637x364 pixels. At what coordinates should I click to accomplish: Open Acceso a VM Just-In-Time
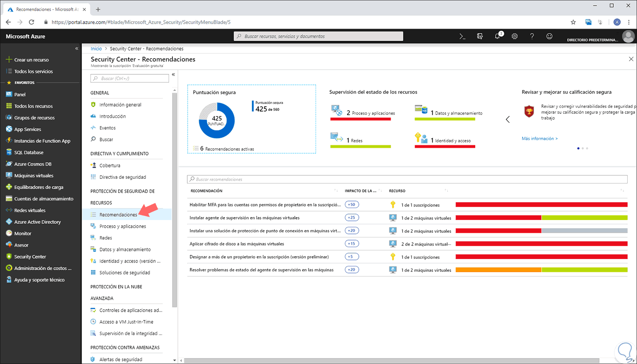tap(126, 322)
